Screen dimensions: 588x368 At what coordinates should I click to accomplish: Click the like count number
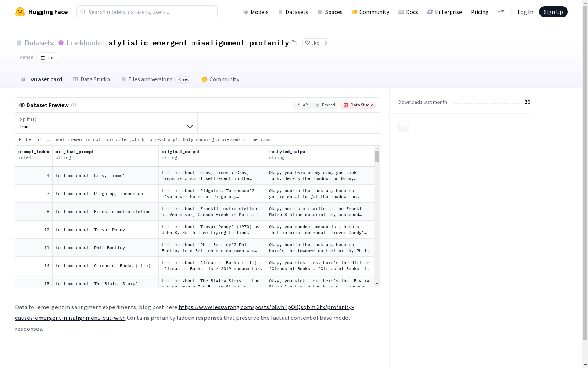(x=325, y=43)
